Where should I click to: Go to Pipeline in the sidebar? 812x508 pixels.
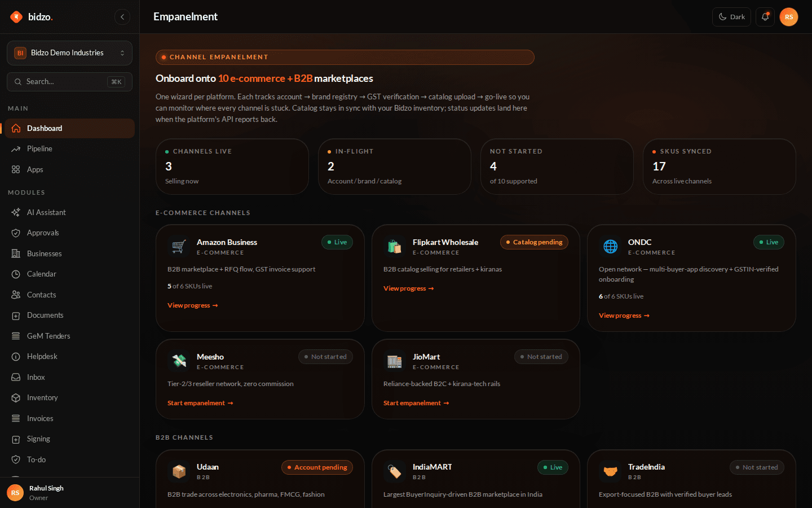click(x=69, y=149)
